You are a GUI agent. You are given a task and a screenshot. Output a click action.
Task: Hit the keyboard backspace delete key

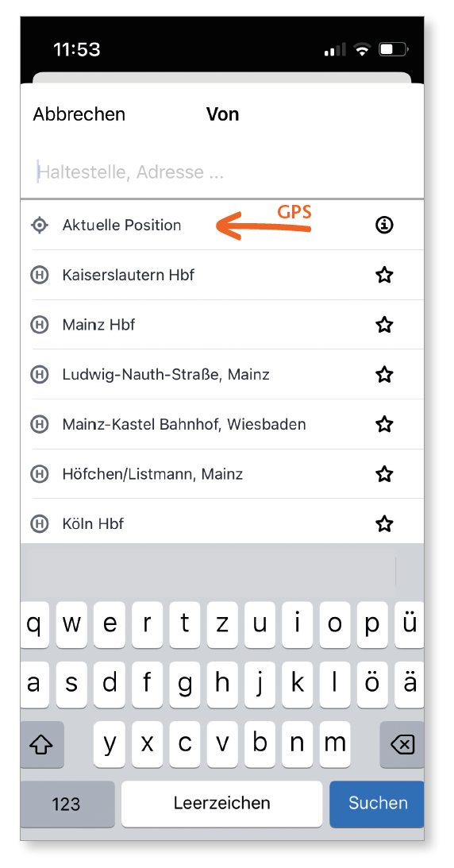(x=402, y=745)
